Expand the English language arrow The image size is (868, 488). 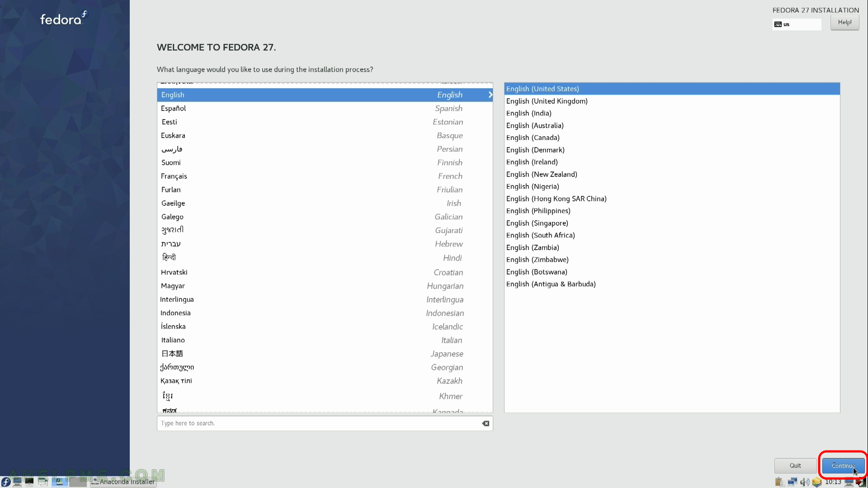(x=490, y=95)
